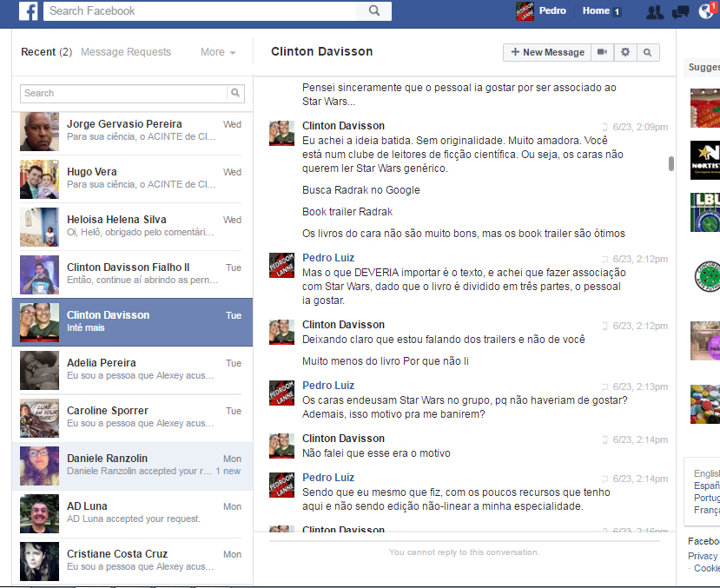Click Pedro Luiz name on 2:14pm message
Screen dimensions: 720x588
click(328, 478)
